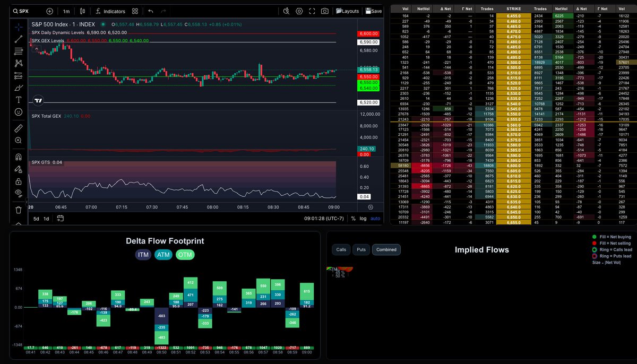637x364 pixels.
Task: Open the 1m interval dropdown
Action: [66, 11]
